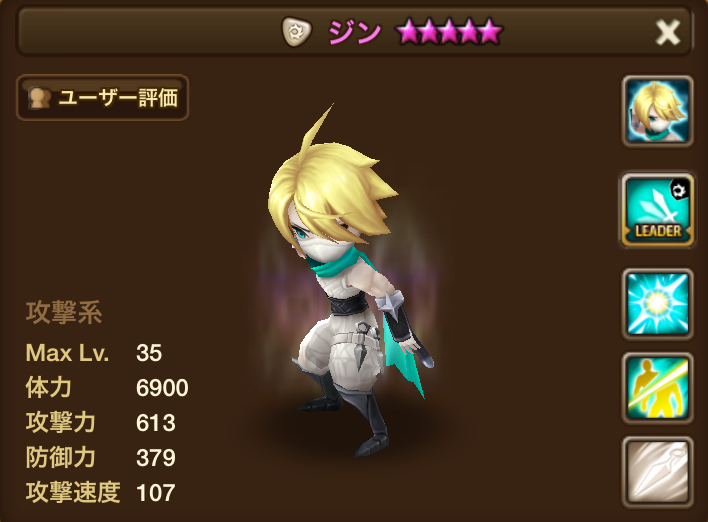Open the golden silhouette slash skill icon
Viewport: 708px width, 522px height.
coord(657,388)
